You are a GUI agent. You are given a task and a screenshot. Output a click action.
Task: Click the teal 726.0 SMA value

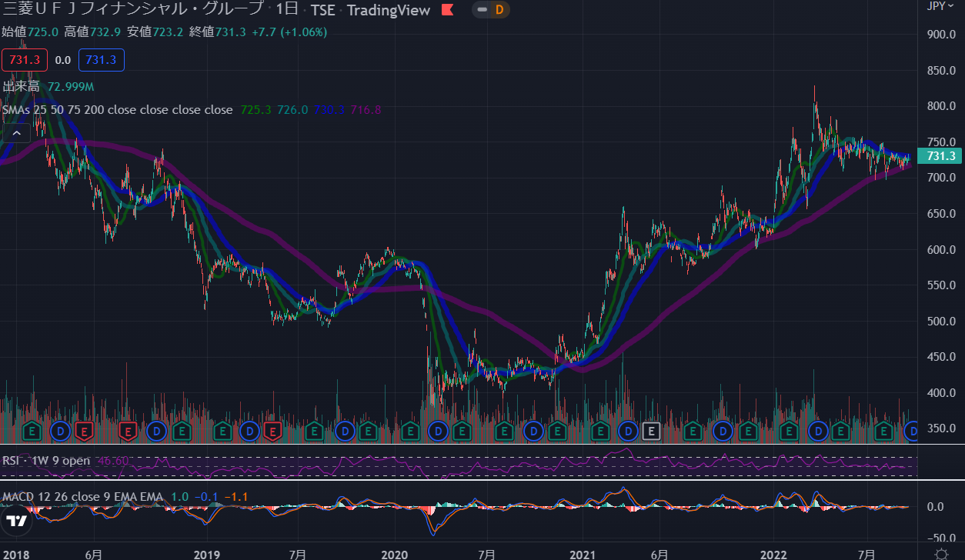point(292,110)
